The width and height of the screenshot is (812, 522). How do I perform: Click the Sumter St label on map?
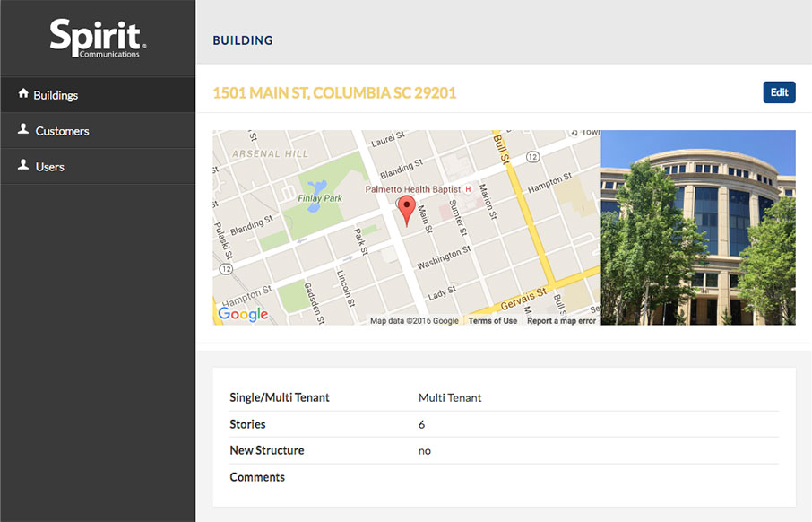point(458,218)
